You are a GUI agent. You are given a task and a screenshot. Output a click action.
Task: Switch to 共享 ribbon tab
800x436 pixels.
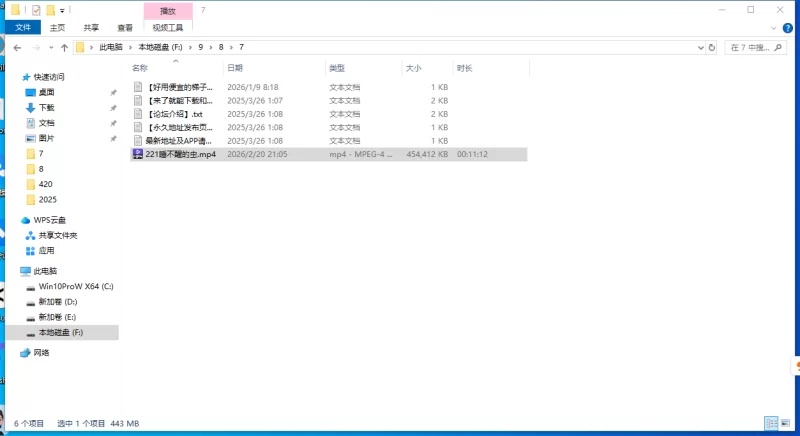91,28
